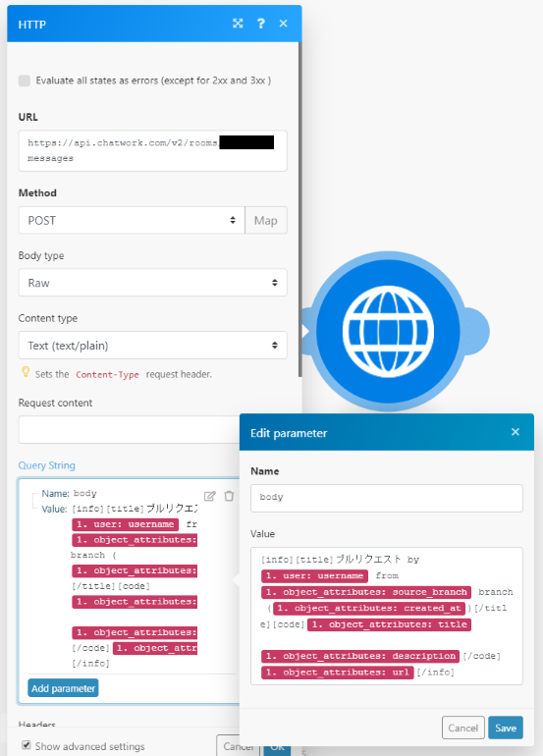Viewport: 543px width, 756px height.
Task: Expand the HTTP dialog to fullscreen
Action: (238, 24)
